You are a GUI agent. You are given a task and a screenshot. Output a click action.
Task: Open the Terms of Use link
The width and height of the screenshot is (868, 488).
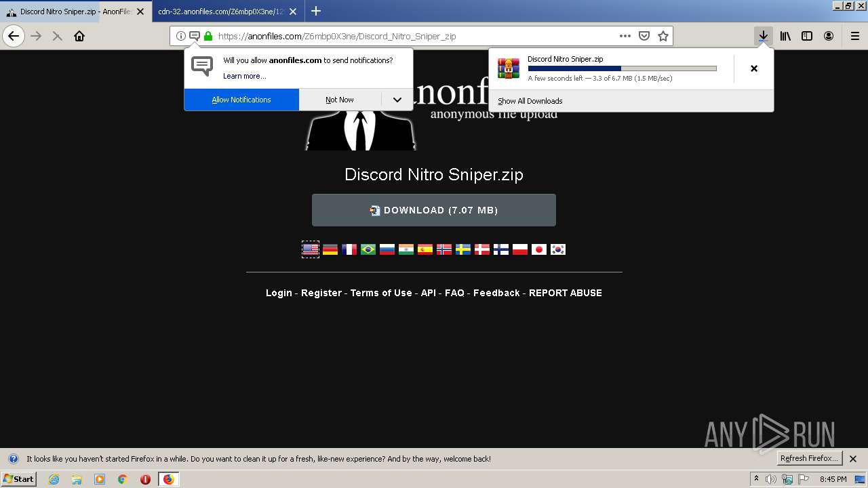(x=381, y=293)
